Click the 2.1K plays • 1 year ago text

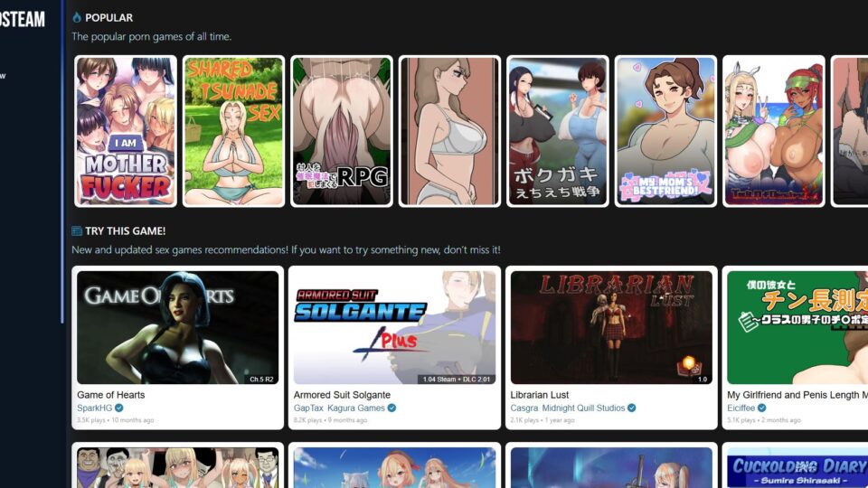542,420
